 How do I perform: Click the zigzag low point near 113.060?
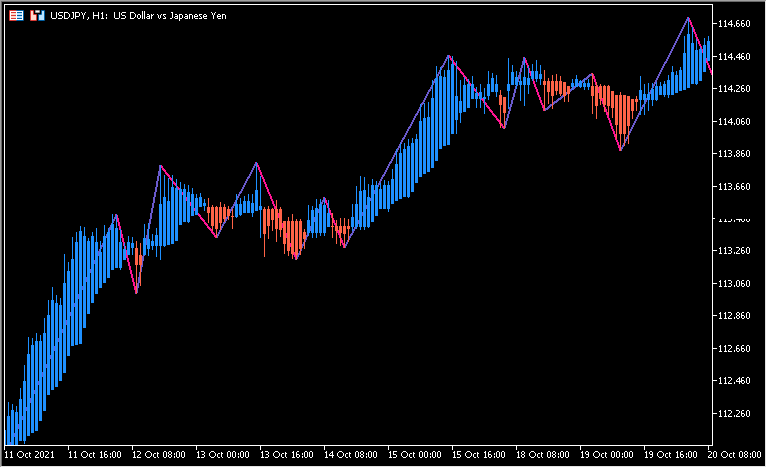click(x=137, y=292)
